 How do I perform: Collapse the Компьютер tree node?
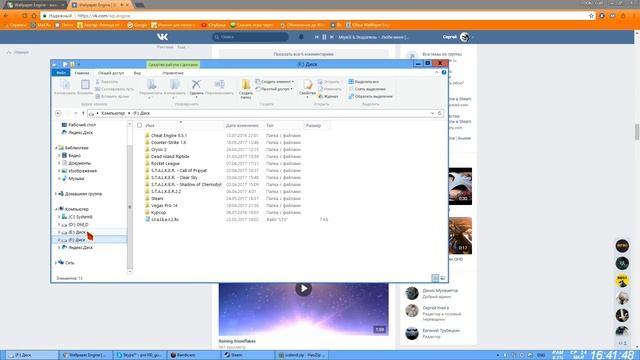coord(56,209)
